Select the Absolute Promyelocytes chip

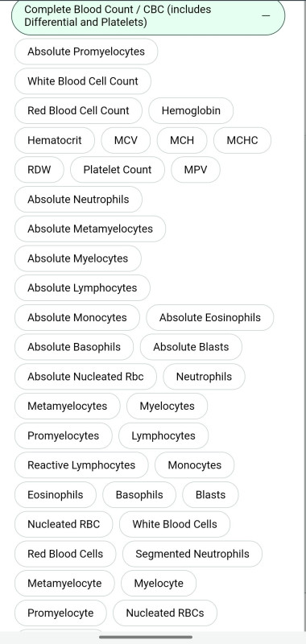pyautogui.click(x=86, y=52)
